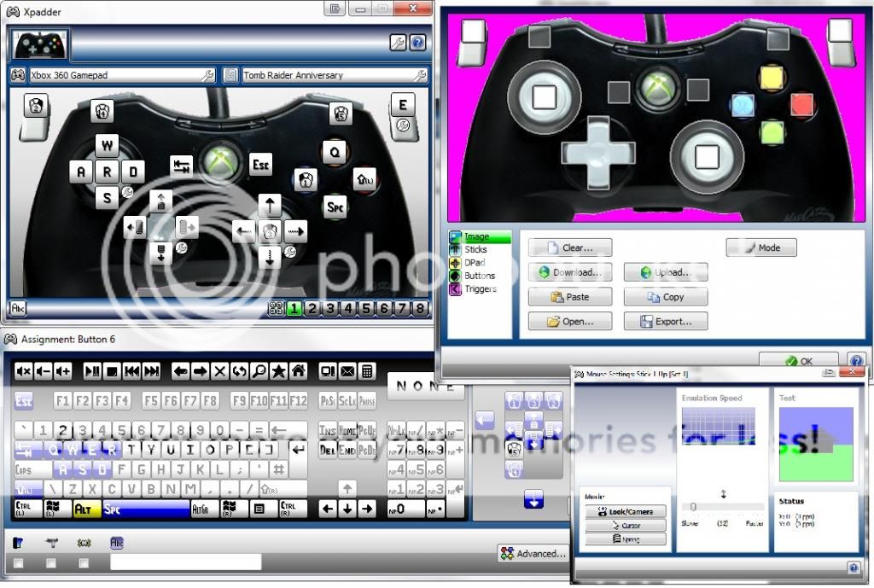This screenshot has width=874, height=588.
Task: Check the first checkbox below the mouse icon
Action: click(17, 562)
